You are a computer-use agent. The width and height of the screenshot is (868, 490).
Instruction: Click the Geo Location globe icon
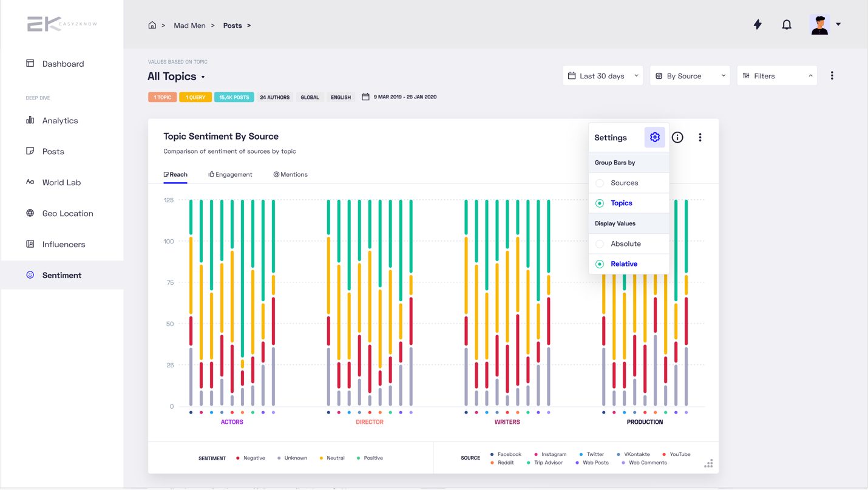(x=30, y=213)
